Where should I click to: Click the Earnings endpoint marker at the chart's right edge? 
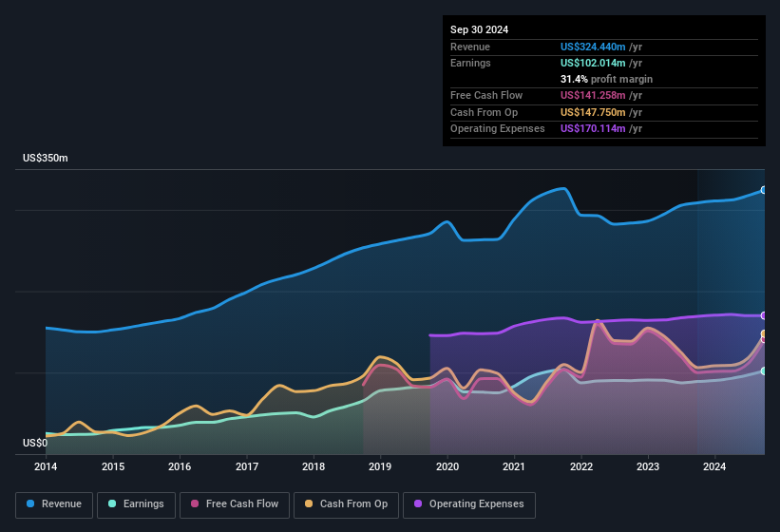(764, 370)
